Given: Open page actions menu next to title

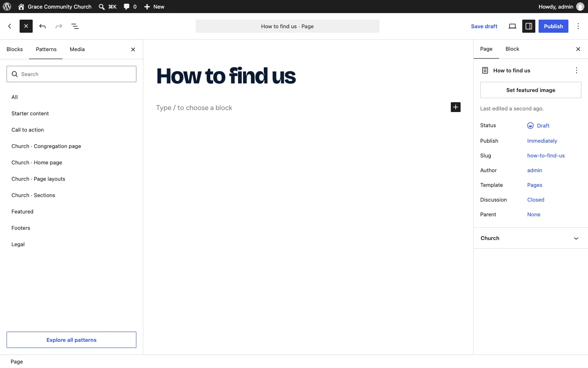Looking at the screenshot, I should (577, 70).
